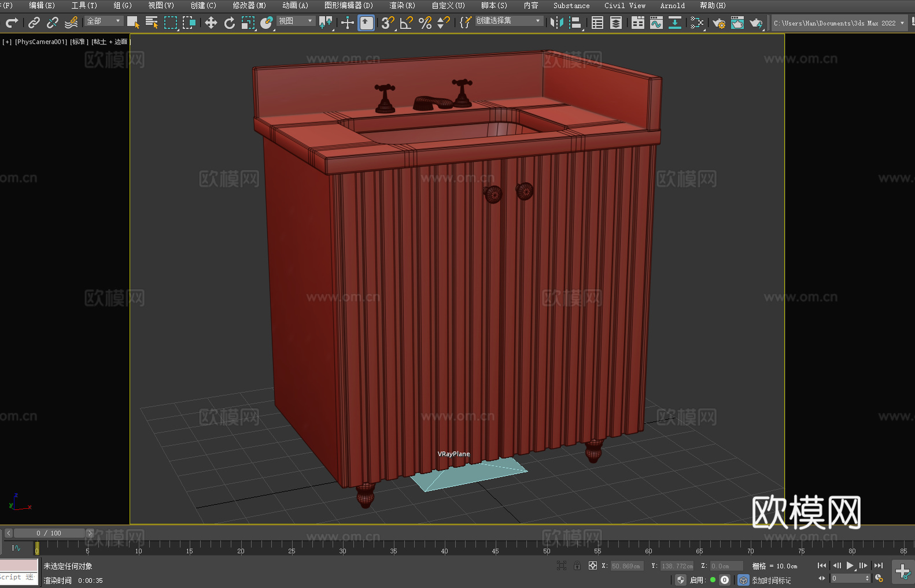915x588 pixels.
Task: Step to previous frame
Action: tap(836, 565)
